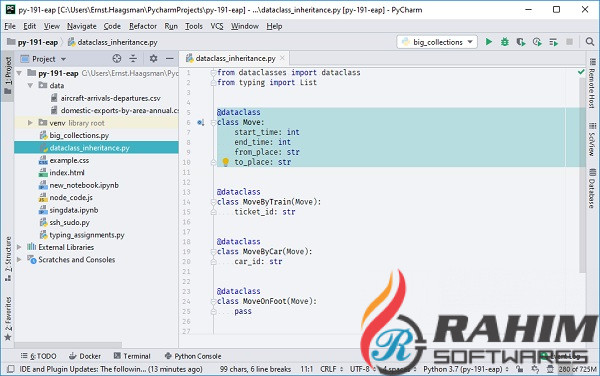Click the Project panel horizontal scrollbar
Image resolution: width=600 pixels, height=376 pixels.
68,345
